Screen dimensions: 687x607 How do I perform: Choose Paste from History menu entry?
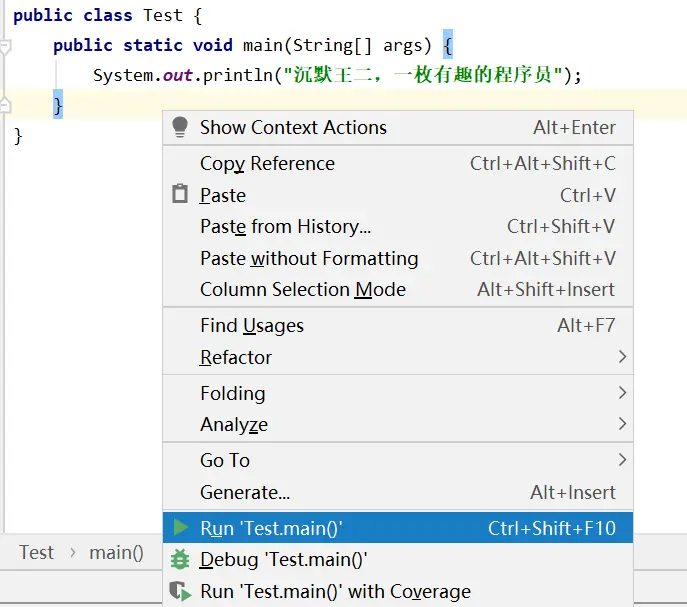[285, 226]
